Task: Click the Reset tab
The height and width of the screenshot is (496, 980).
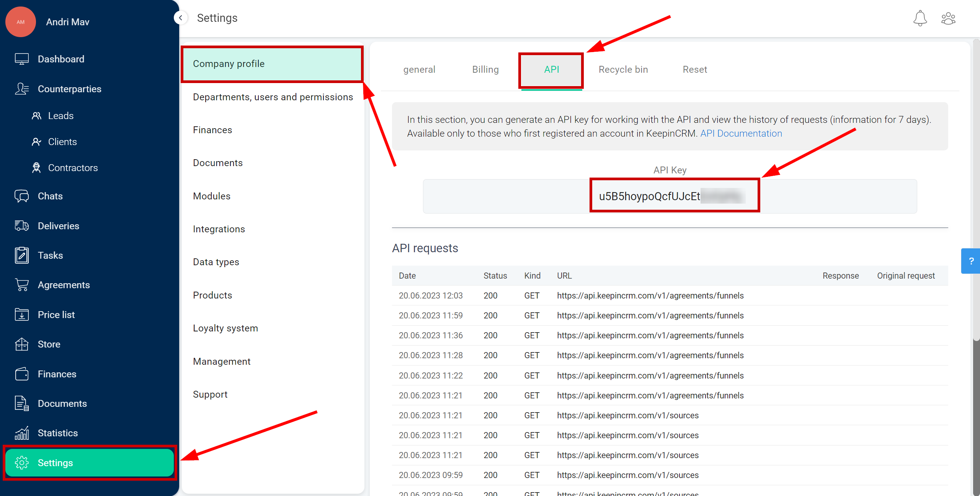Action: (x=695, y=70)
